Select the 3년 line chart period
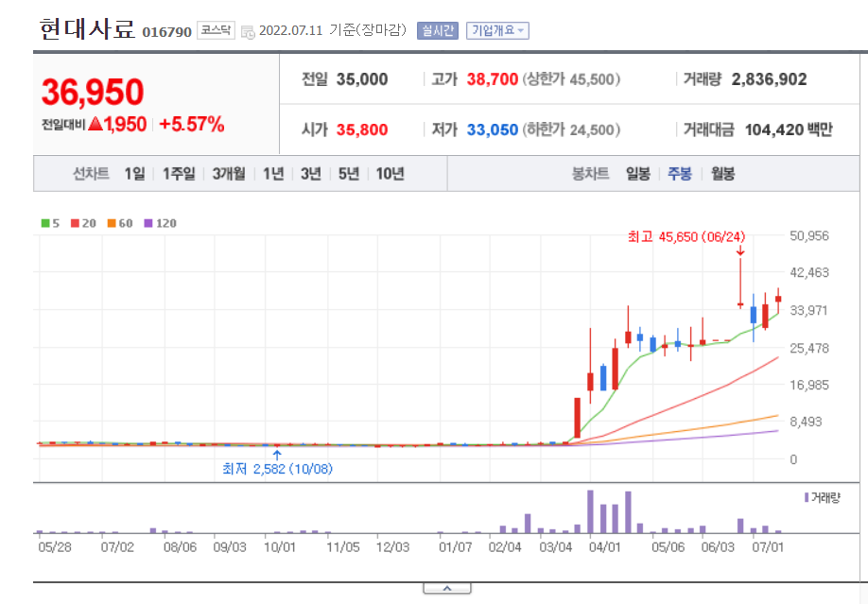 [x=311, y=174]
